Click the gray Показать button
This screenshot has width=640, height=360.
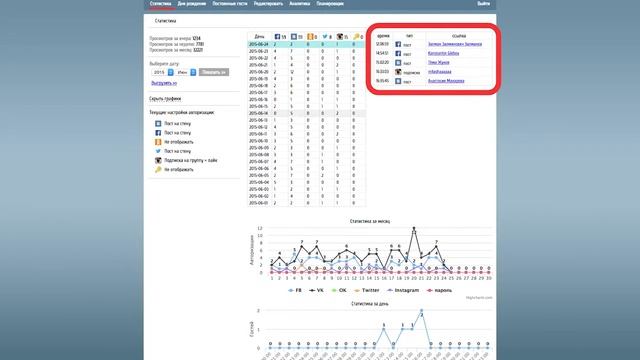[214, 72]
